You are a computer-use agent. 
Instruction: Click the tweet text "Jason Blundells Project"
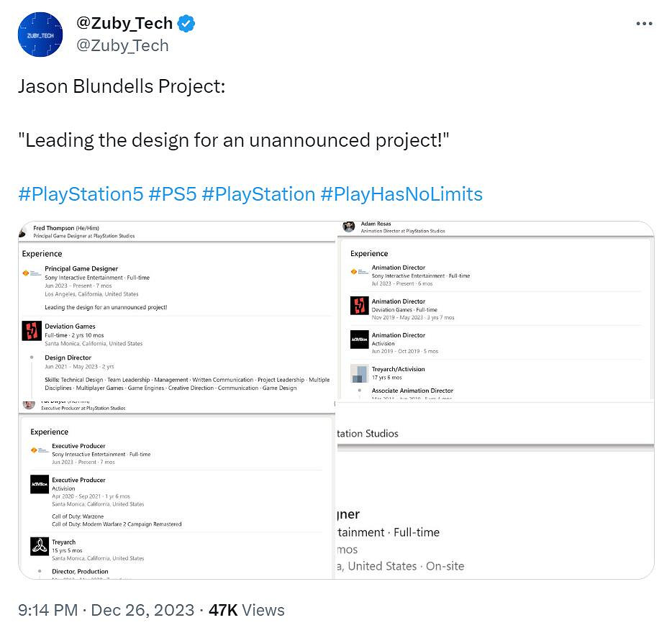(121, 87)
